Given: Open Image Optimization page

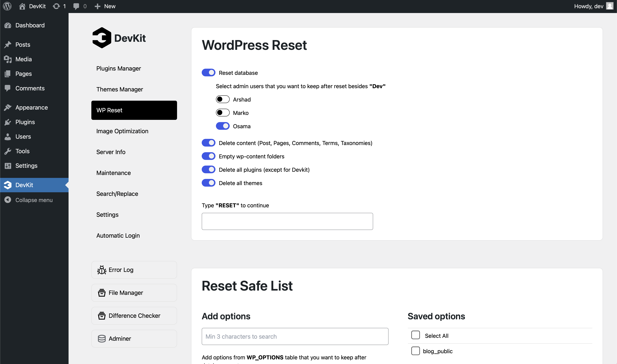Looking at the screenshot, I should 134,131.
